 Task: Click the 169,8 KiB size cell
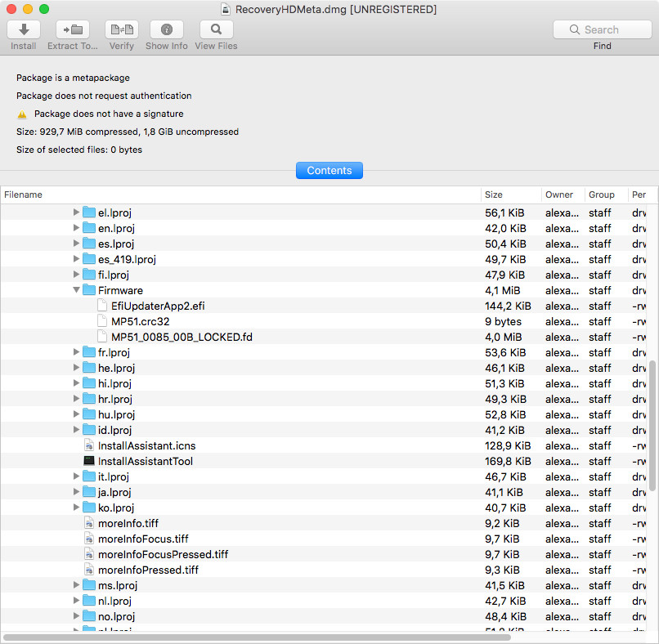[508, 461]
